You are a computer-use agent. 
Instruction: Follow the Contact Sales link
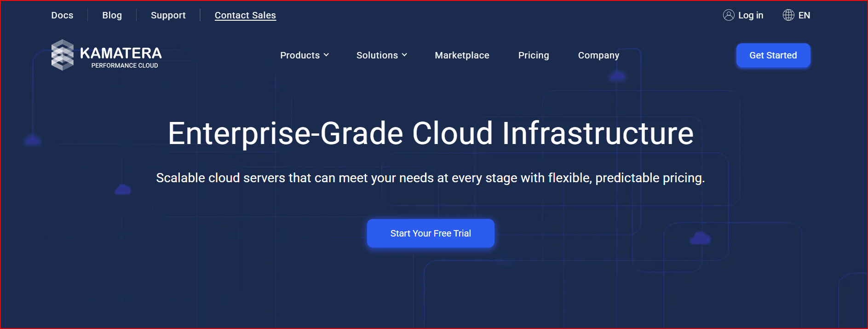tap(245, 15)
